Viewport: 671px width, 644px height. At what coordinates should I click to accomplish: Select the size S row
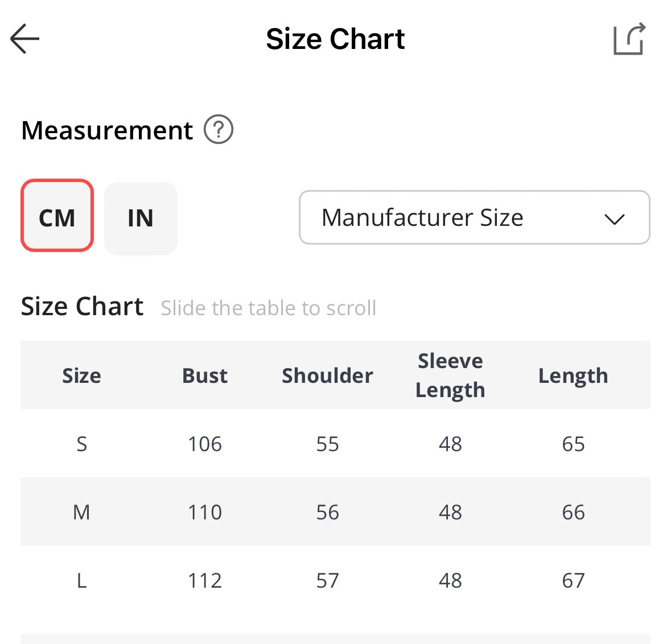336,443
